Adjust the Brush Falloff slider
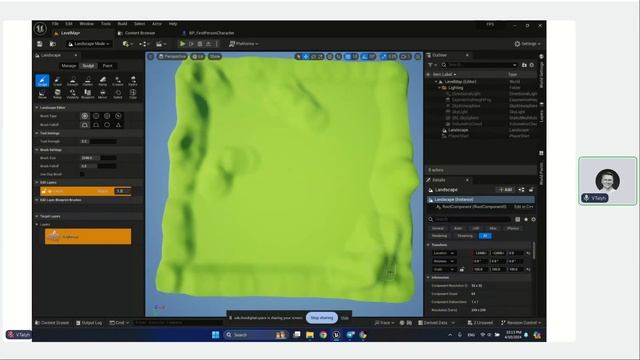This screenshot has height=360, width=640. [x=98, y=166]
